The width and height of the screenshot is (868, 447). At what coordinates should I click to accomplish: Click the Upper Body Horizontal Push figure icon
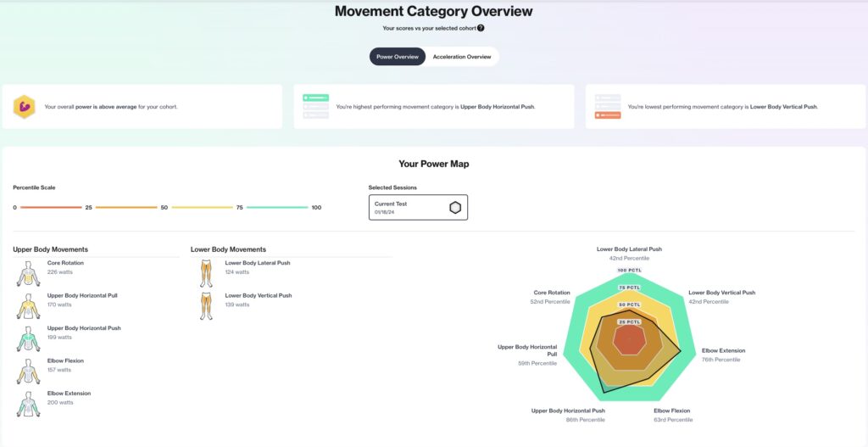[28, 338]
